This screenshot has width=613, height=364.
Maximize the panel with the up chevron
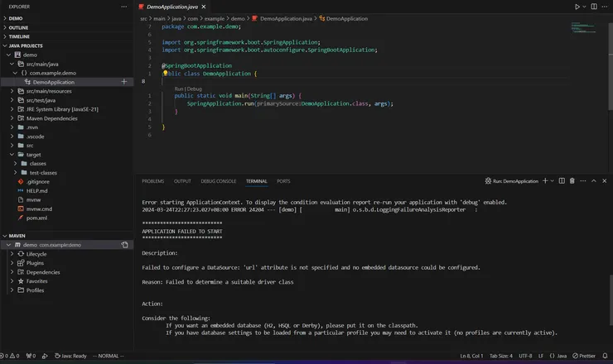594,180
